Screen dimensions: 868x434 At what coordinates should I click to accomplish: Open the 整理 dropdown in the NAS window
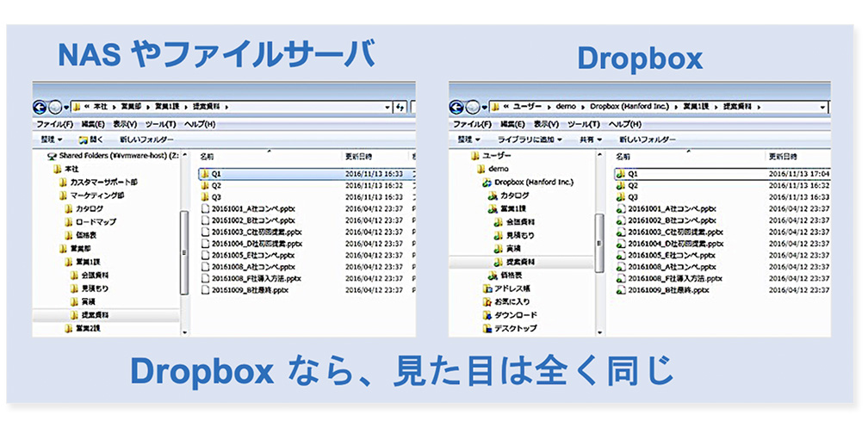[x=52, y=139]
